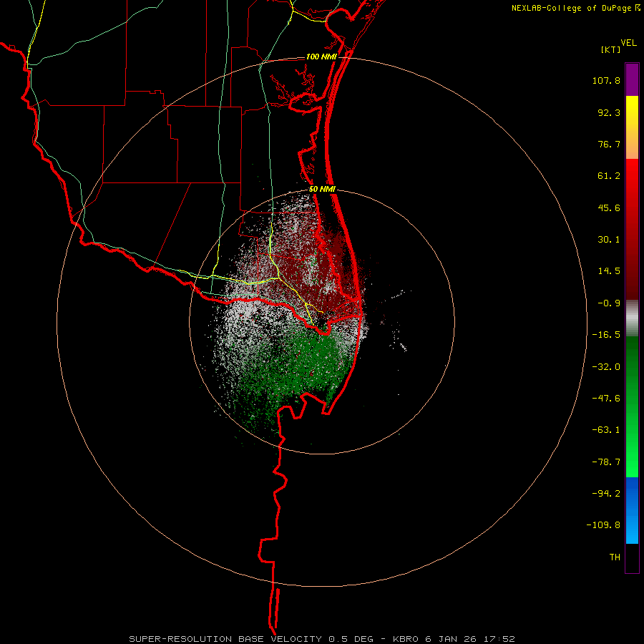Select the 14.5 velocity label
Viewport: 644px width, 644px height.
point(609,271)
